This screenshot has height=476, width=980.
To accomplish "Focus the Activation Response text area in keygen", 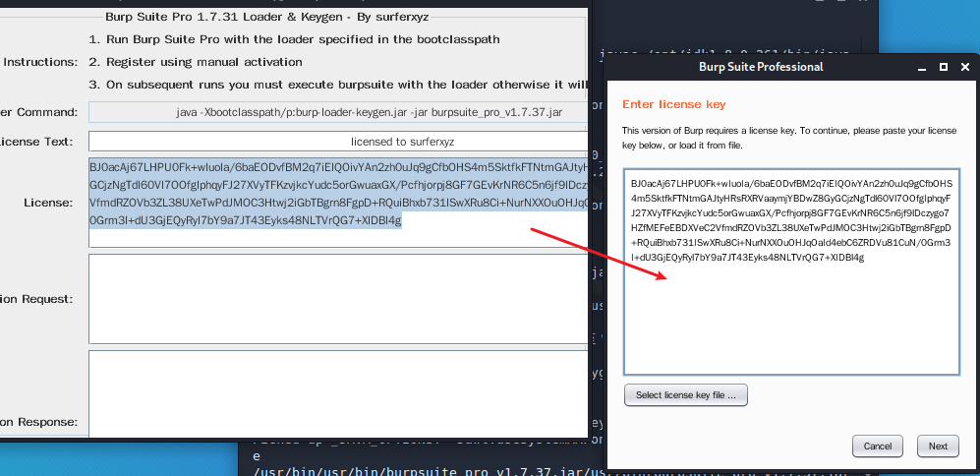I will 338,394.
